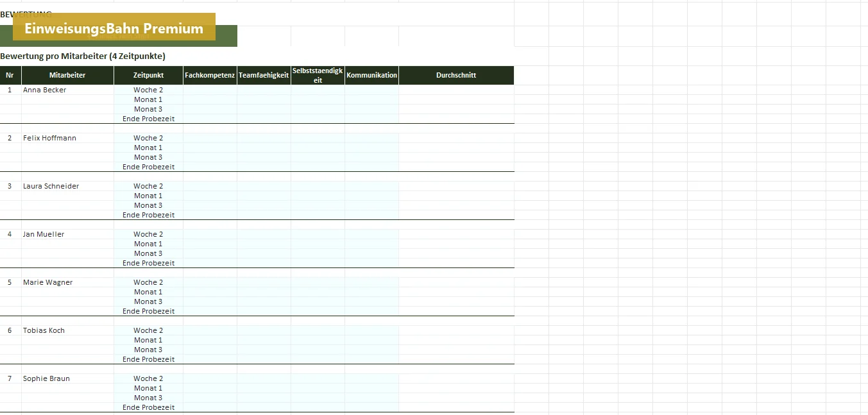Select "Monat 3" in Laura Schneider's block
Image resolution: width=868 pixels, height=415 pixels.
click(x=148, y=205)
